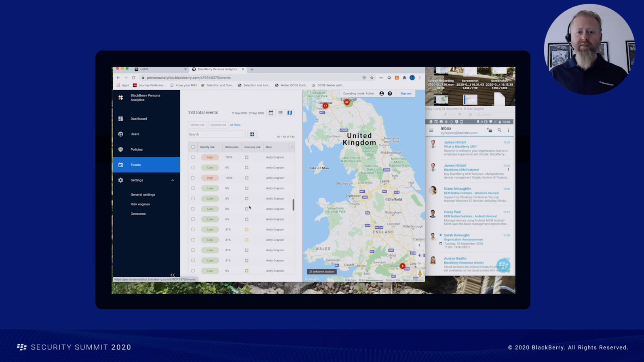Screen dimensions: 644x362
Task: Click the help question mark icon
Action: click(390, 93)
